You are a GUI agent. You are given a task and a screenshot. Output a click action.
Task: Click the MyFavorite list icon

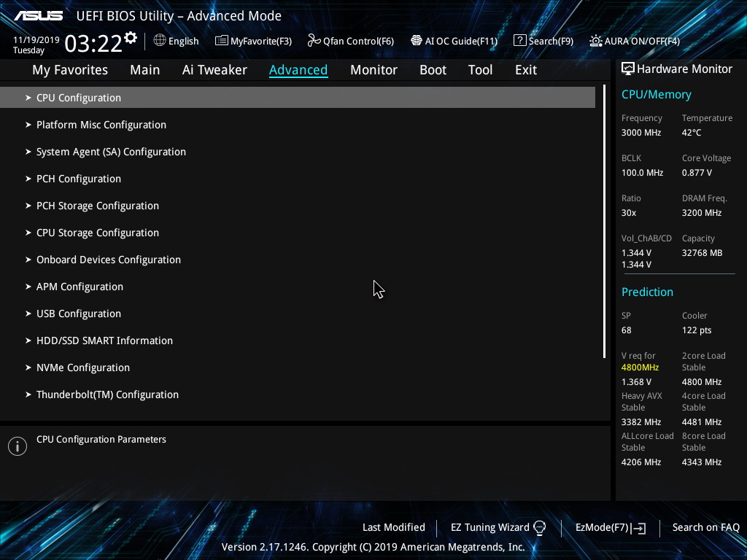tap(222, 41)
